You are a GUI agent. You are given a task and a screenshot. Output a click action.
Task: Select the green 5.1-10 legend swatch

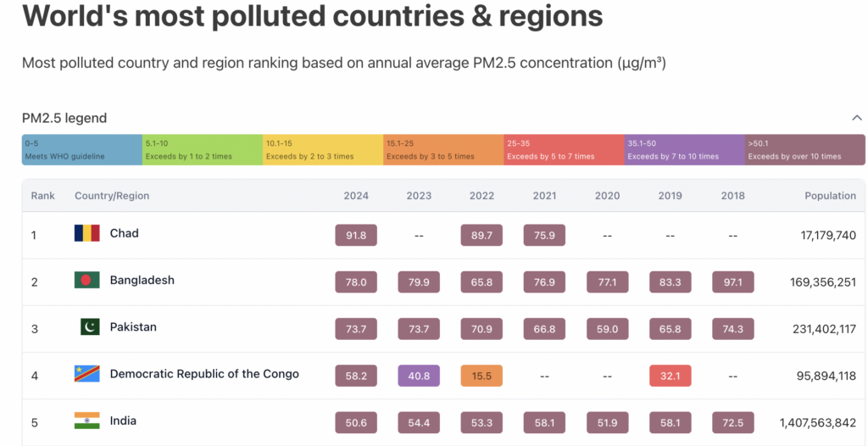202,149
